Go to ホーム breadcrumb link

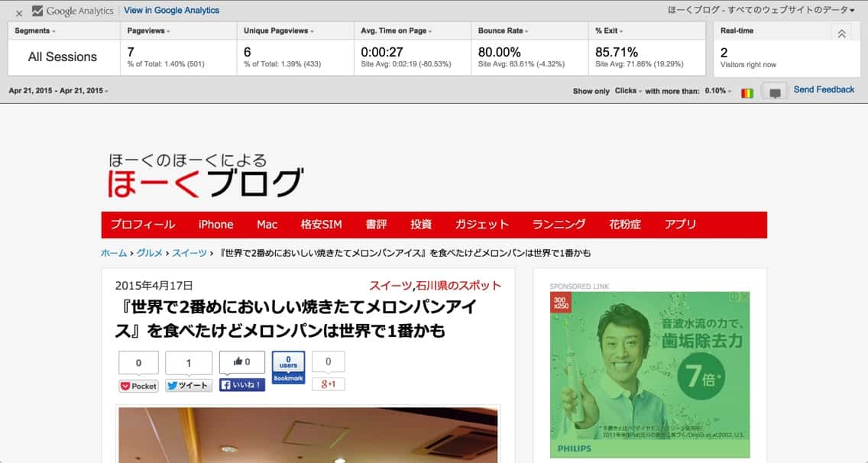[x=114, y=253]
